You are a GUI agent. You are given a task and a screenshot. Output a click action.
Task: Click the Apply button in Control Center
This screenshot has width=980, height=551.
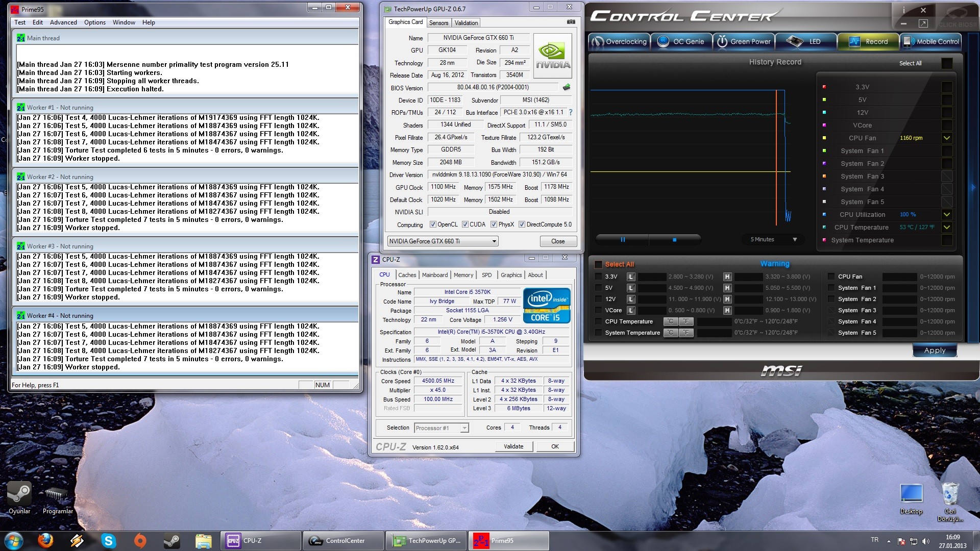coord(935,350)
